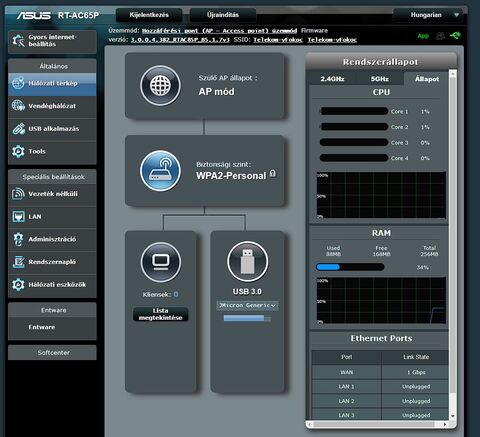The image size is (480, 437).
Task: Click the WPA2-Personal security text
Action: tap(231, 176)
